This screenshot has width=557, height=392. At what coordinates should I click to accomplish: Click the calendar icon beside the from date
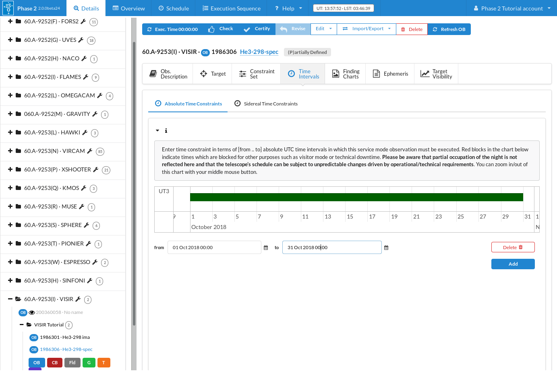(x=266, y=248)
